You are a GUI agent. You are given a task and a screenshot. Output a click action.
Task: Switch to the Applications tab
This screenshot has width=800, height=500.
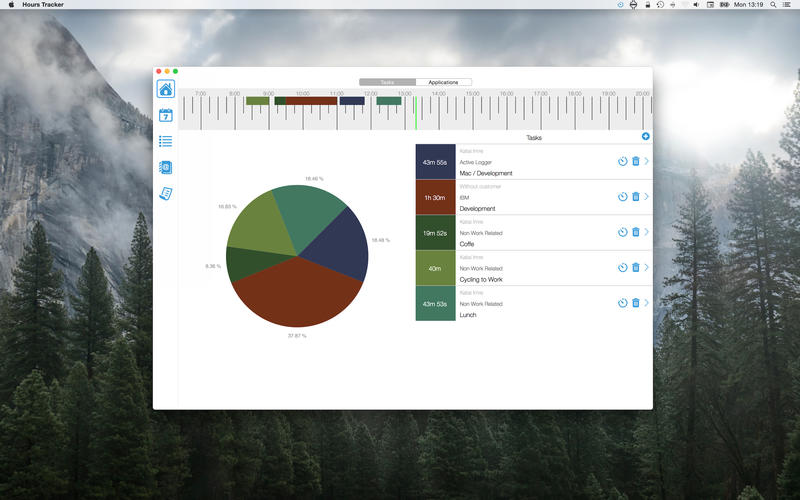443,82
